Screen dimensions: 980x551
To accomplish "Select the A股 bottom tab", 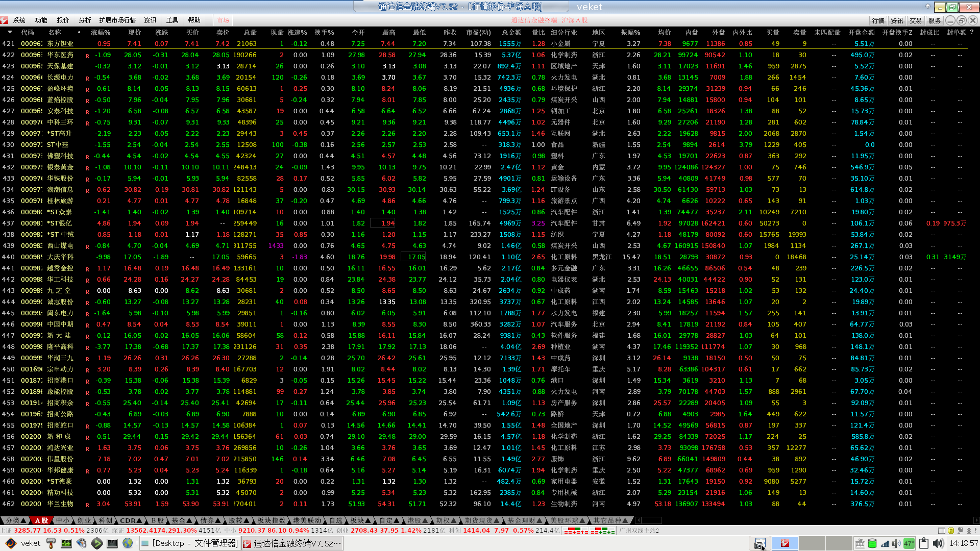I will 41,520.
